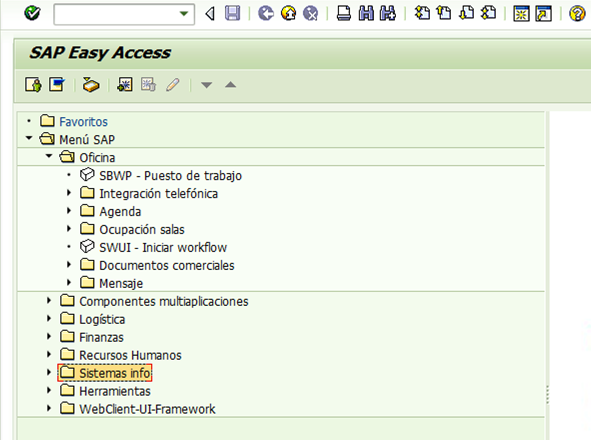This screenshot has width=591, height=440.
Task: Expand the WebClient-UI-Framework folder
Action: (x=49, y=408)
